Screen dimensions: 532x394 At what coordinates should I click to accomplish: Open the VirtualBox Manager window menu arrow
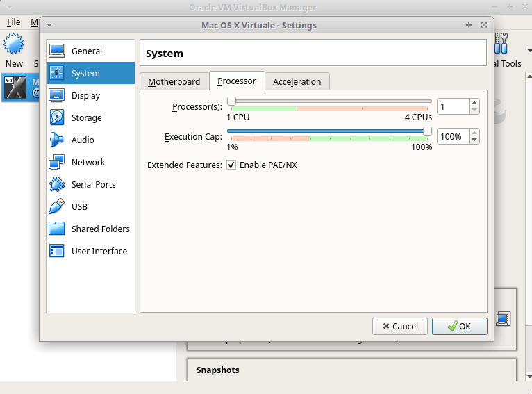click(x=10, y=7)
